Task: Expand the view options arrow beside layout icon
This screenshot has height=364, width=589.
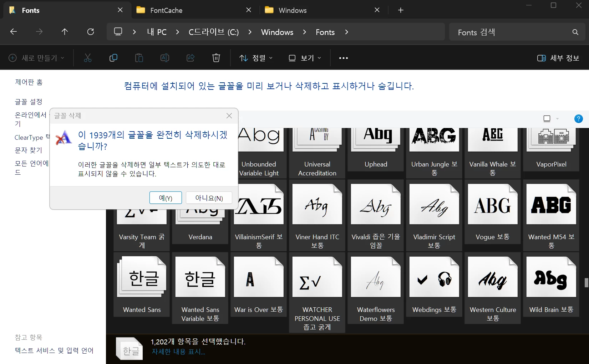Action: click(x=557, y=119)
